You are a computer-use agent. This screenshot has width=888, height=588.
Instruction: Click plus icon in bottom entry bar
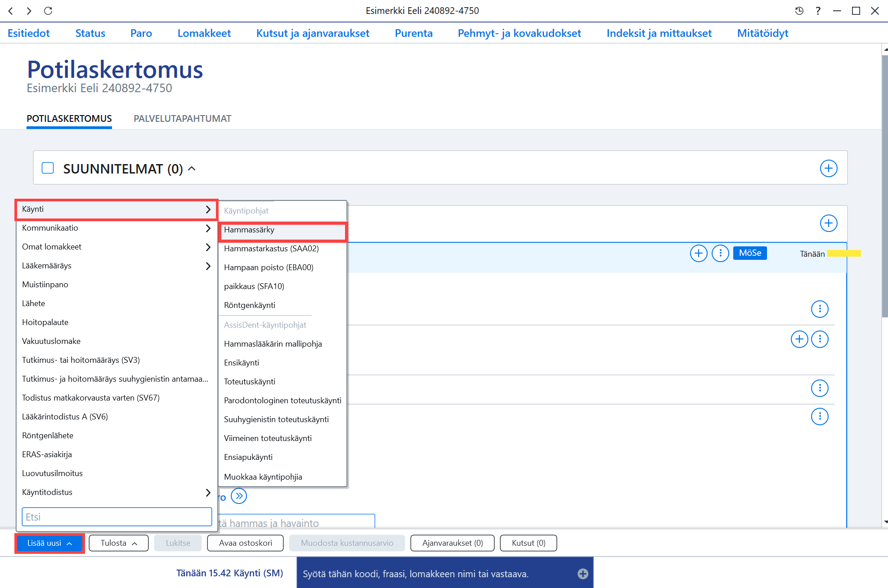tap(583, 574)
